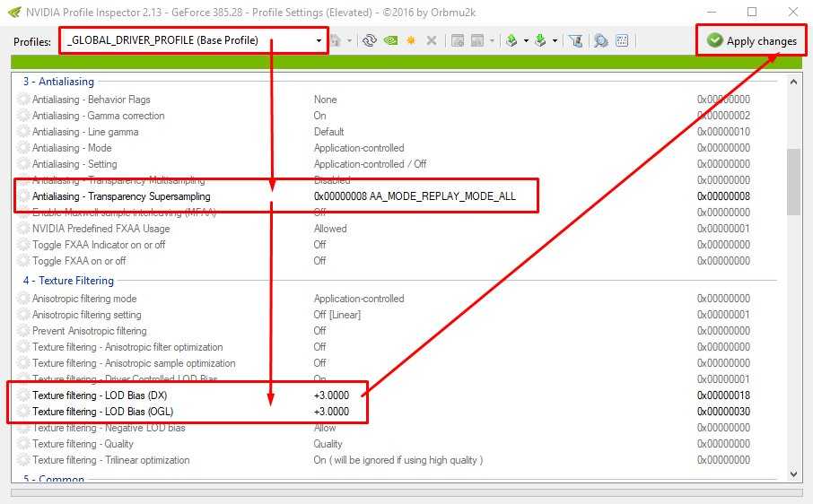Click the add application to profile icon
Screen dimensions: 813x504
(458, 41)
